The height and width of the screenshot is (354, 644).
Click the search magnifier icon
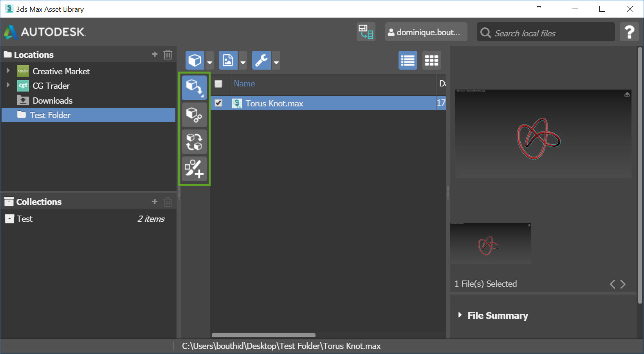point(485,32)
